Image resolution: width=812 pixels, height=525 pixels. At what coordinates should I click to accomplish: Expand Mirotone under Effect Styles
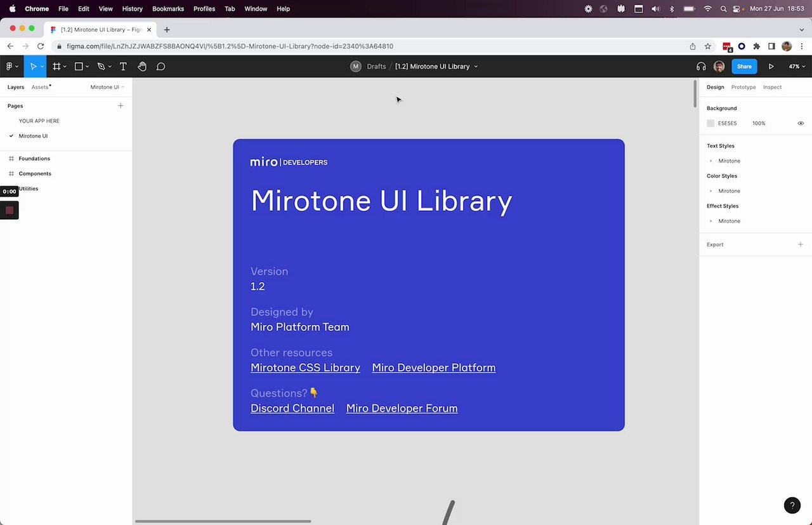tap(710, 221)
